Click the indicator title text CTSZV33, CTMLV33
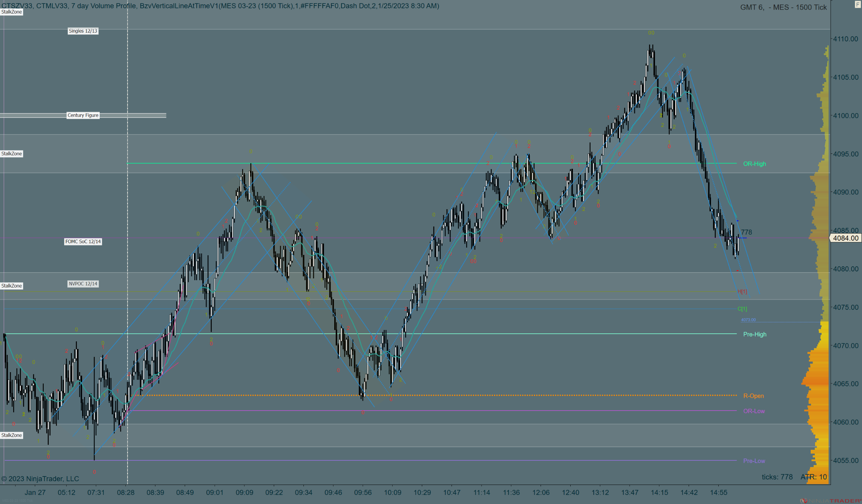The image size is (862, 504). (x=35, y=6)
